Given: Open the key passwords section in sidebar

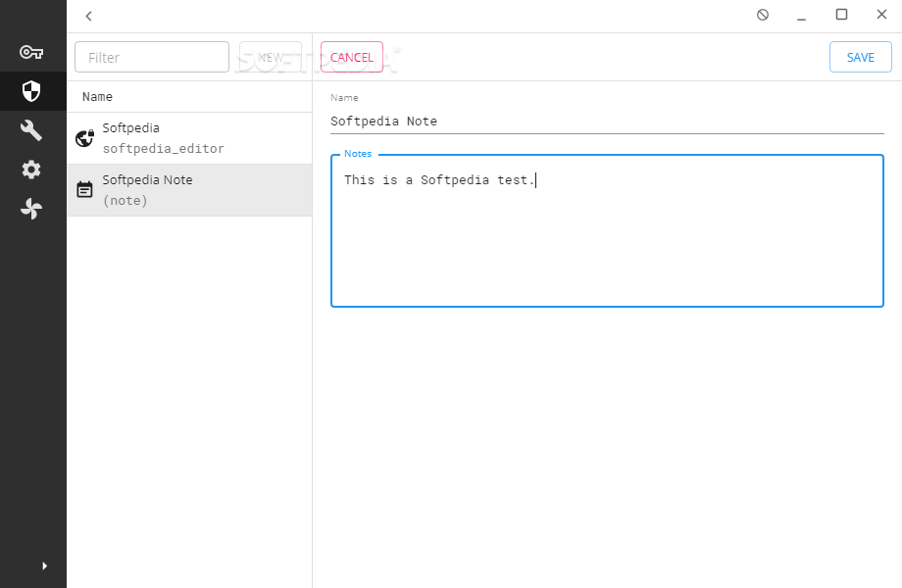Looking at the screenshot, I should pyautogui.click(x=31, y=52).
